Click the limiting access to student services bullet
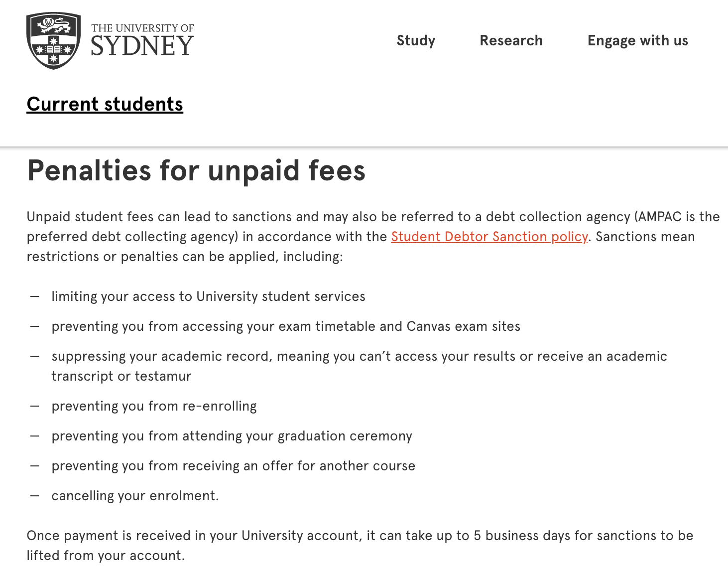The width and height of the screenshot is (728, 571). pyautogui.click(x=208, y=296)
